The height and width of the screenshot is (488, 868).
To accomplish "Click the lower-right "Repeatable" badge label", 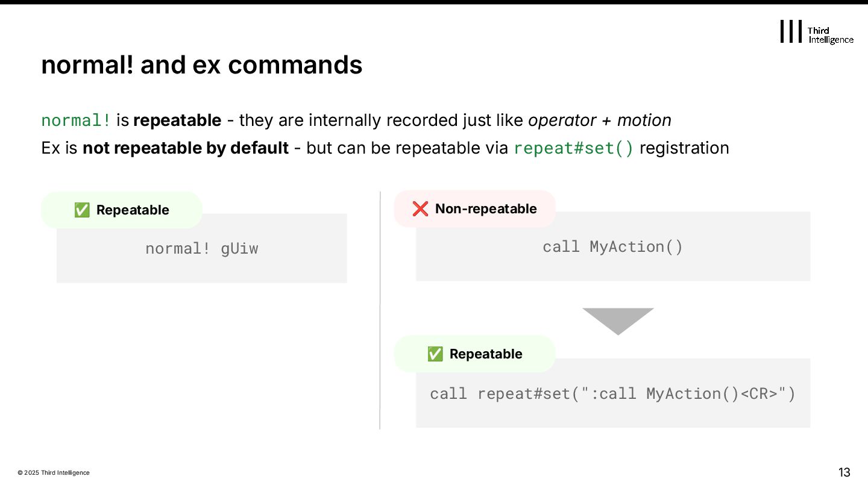I will tap(485, 354).
